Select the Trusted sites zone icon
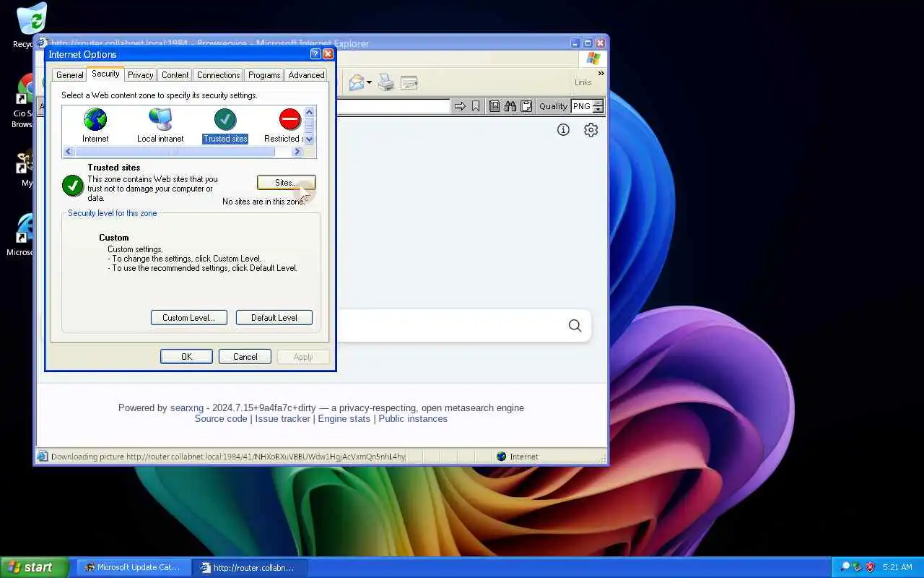Image resolution: width=924 pixels, height=578 pixels. pos(225,119)
